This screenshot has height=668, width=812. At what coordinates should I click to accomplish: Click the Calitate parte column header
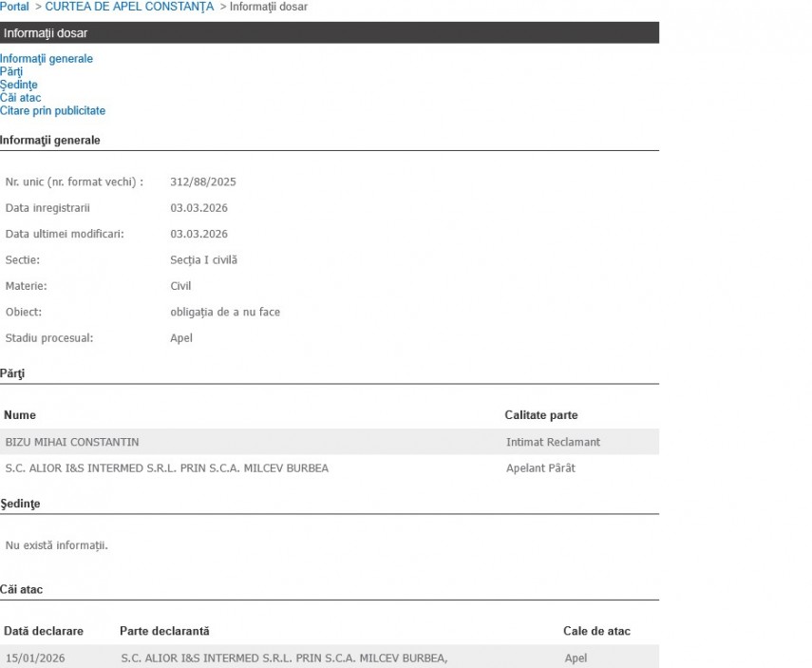[x=540, y=415]
